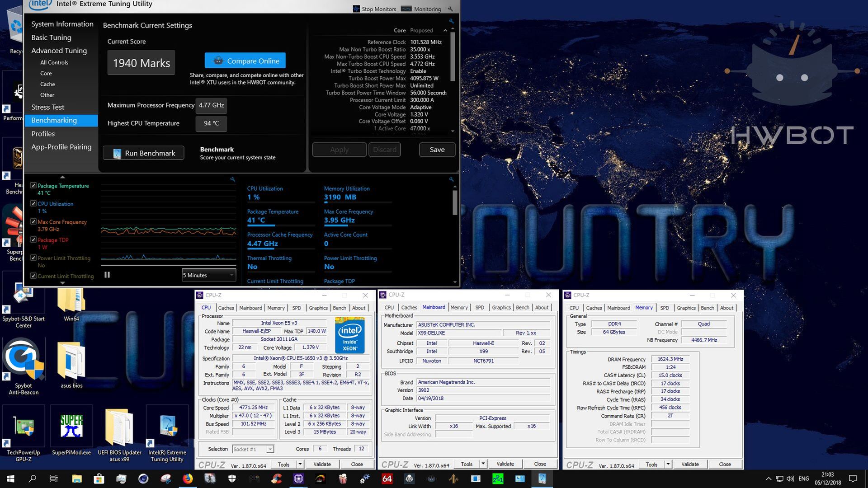The width and height of the screenshot is (868, 488).
Task: Pause the monitoring graph
Action: point(107,275)
